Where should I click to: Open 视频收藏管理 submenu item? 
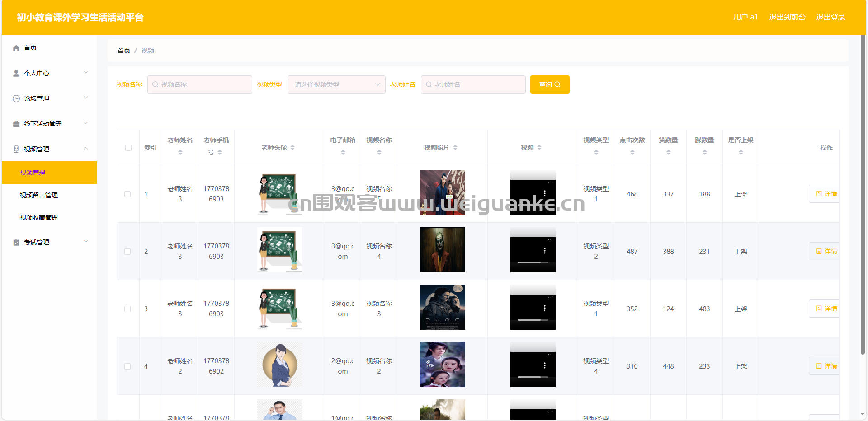click(x=49, y=218)
